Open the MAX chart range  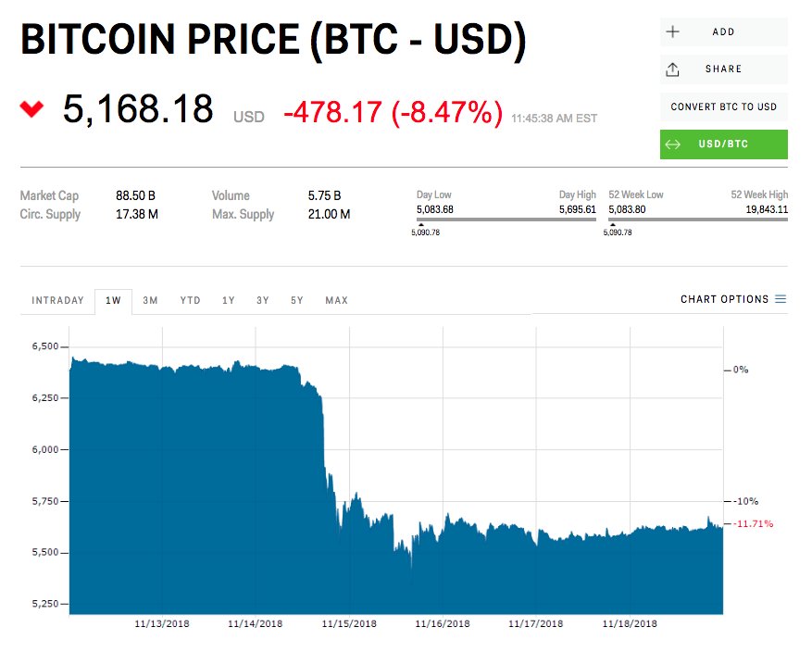pos(336,300)
